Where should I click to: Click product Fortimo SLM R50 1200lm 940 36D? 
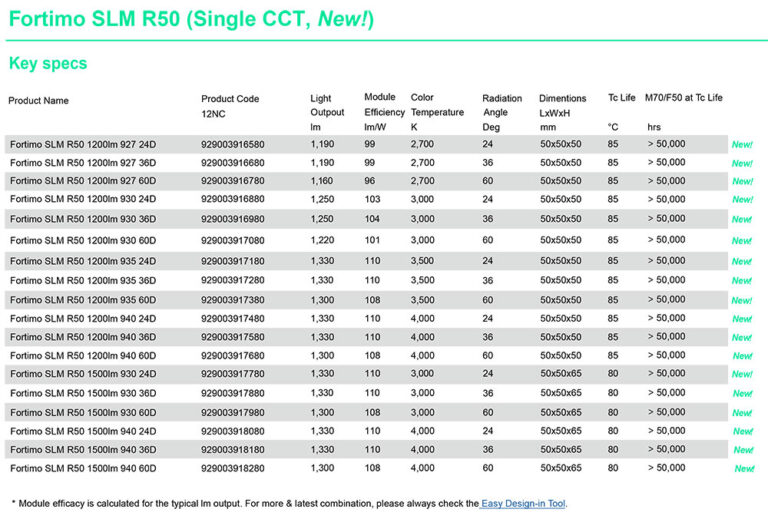(83, 337)
